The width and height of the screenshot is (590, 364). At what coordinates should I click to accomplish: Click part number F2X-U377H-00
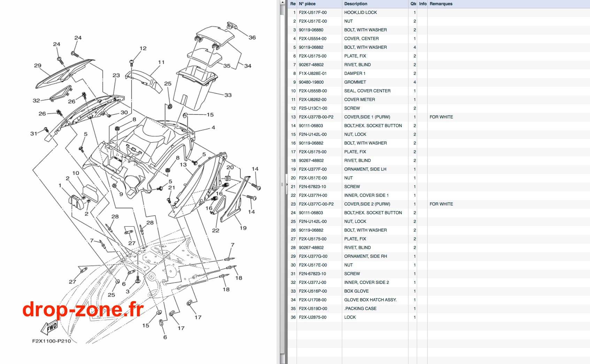tap(313, 195)
